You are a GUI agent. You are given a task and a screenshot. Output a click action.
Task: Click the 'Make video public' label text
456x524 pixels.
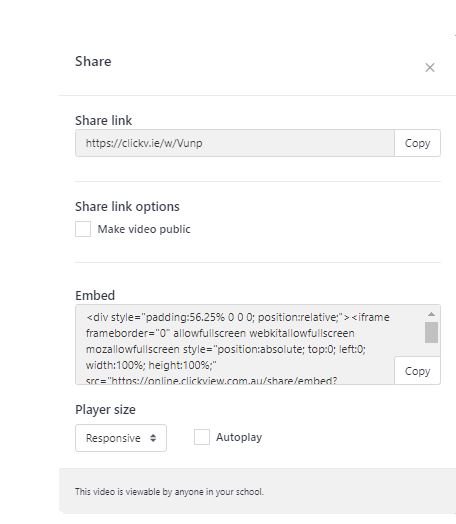[144, 229]
